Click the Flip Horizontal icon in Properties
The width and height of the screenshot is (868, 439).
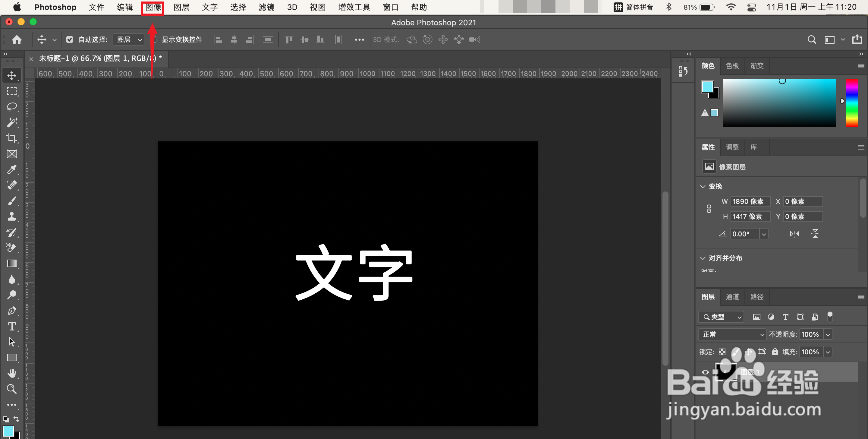tap(794, 234)
